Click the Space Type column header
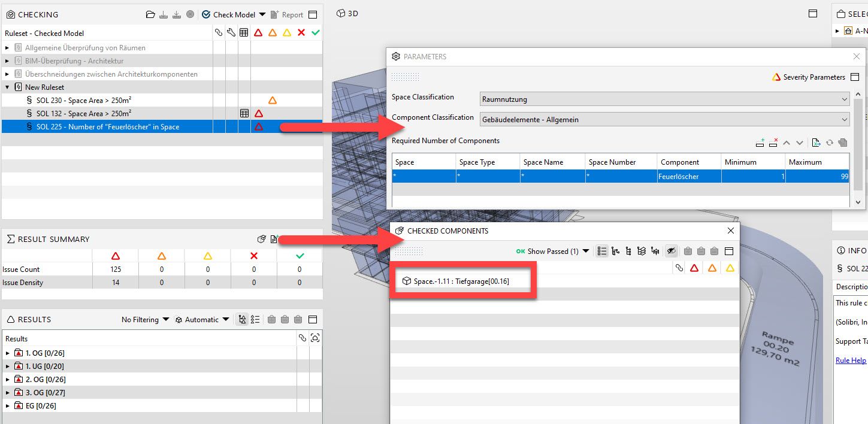 (x=488, y=162)
